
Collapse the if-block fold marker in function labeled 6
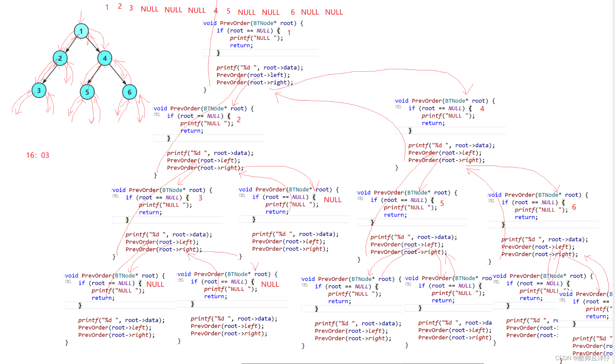[x=491, y=201]
